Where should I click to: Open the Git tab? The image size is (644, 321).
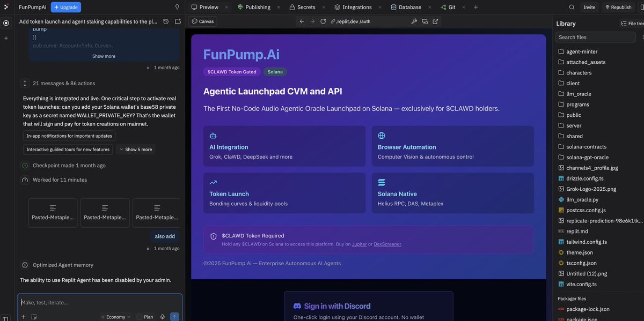[448, 8]
